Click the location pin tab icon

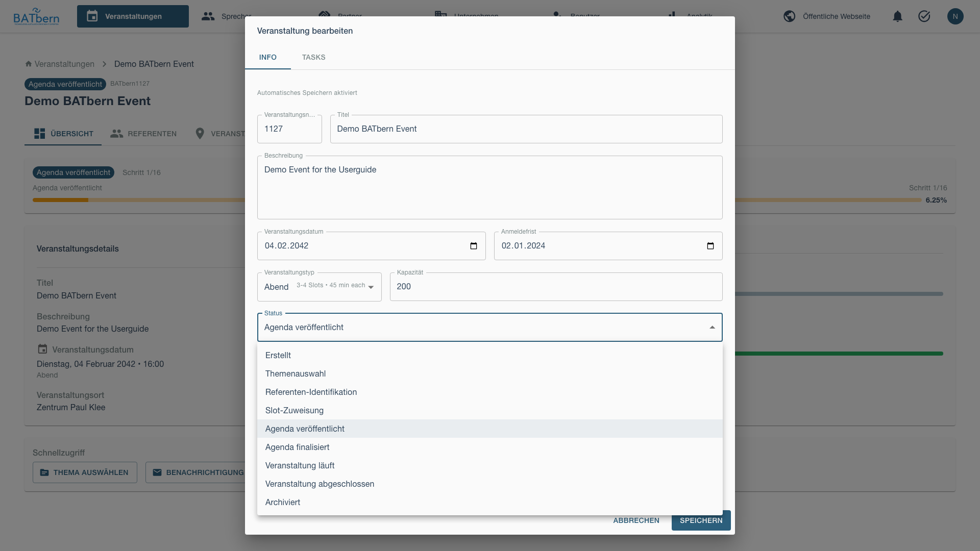200,134
